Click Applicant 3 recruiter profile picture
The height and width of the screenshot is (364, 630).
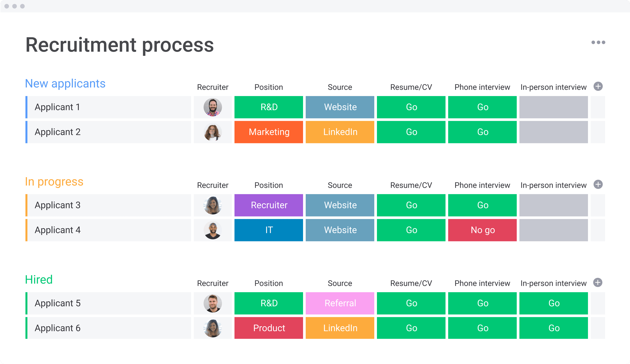pyautogui.click(x=212, y=205)
